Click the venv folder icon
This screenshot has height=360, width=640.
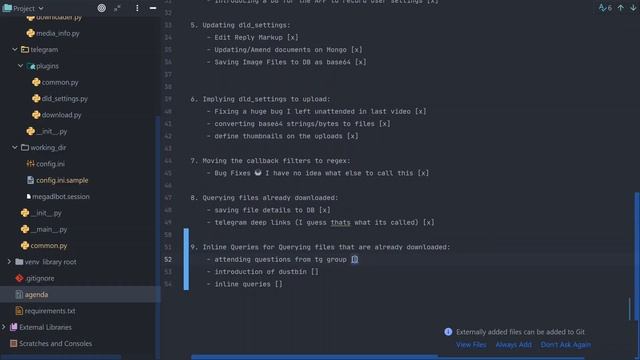tap(19, 262)
